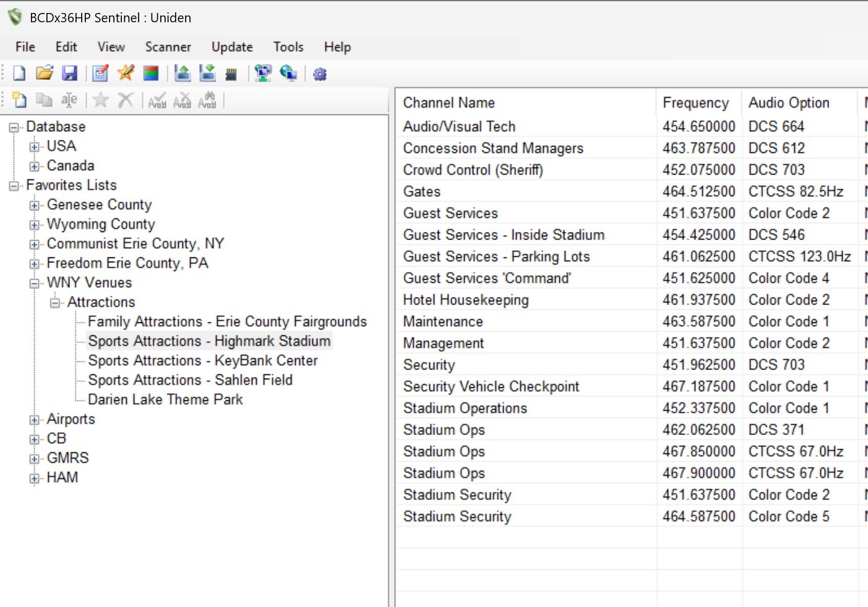Screen dimensions: 868x607
Task: Click the edit profile pencil icon
Action: (x=100, y=74)
